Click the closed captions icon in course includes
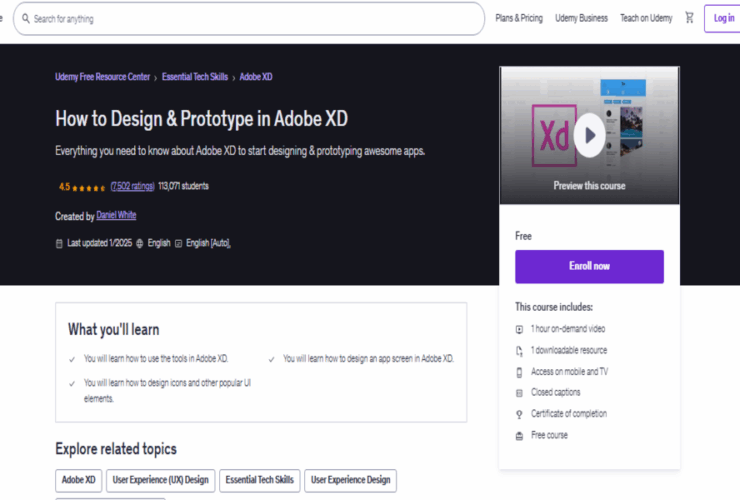This screenshot has height=500, width=740. (x=519, y=393)
